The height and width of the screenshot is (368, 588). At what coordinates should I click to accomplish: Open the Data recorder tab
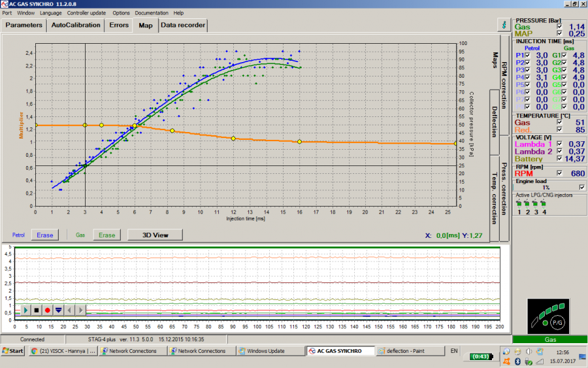pyautogui.click(x=183, y=25)
